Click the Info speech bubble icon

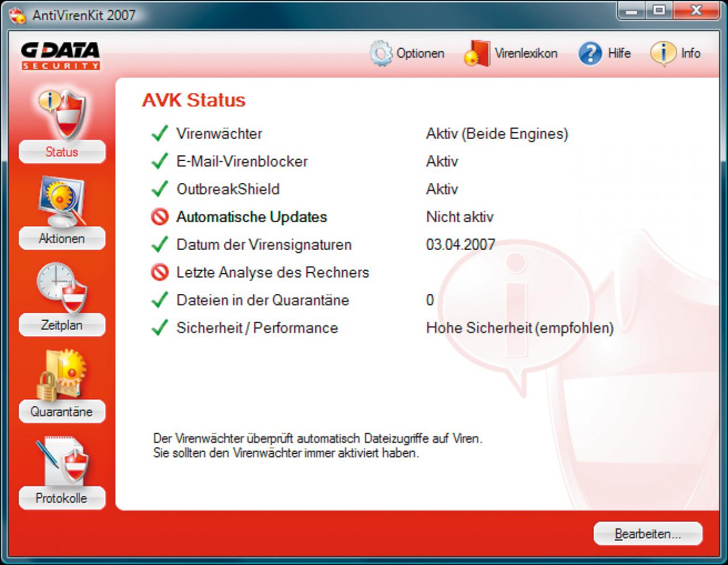[x=663, y=53]
